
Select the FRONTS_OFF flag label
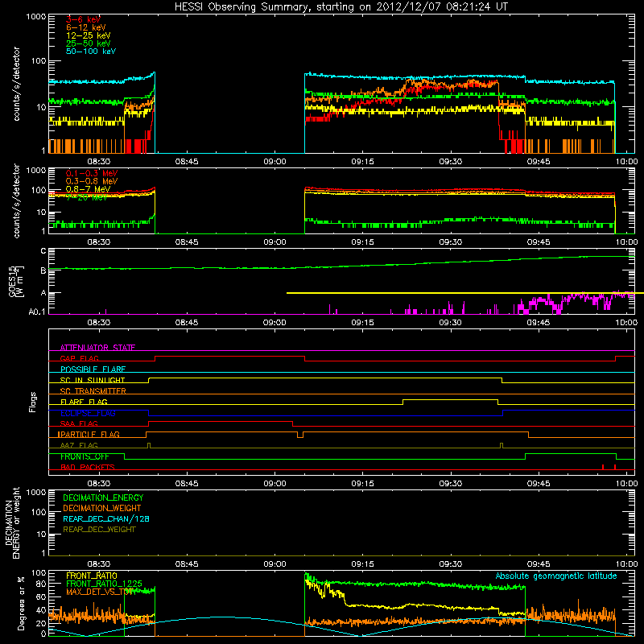tap(85, 456)
